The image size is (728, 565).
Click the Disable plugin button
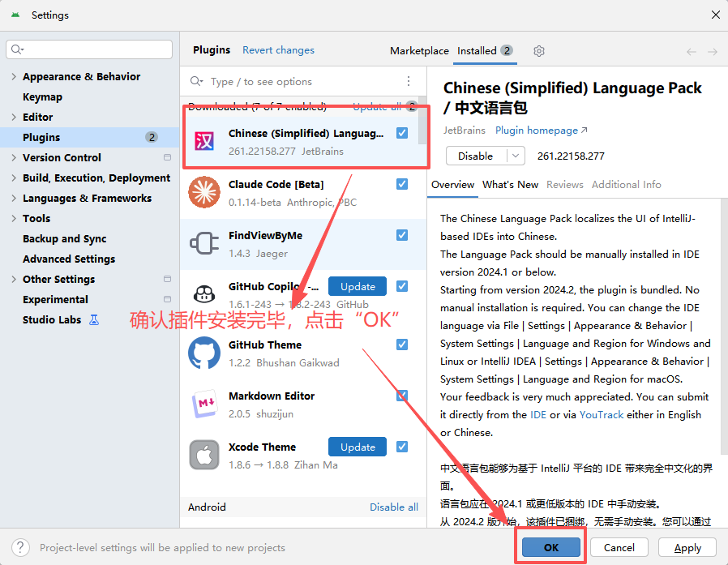point(475,156)
